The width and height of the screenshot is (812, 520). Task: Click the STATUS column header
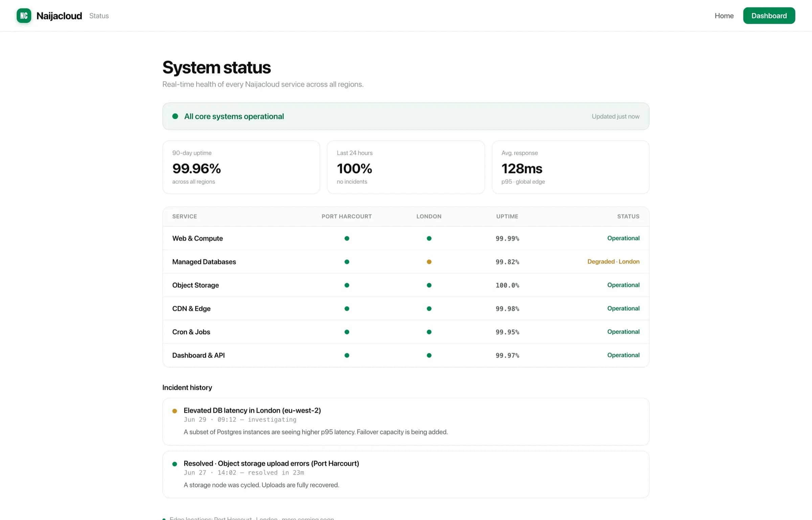click(628, 216)
